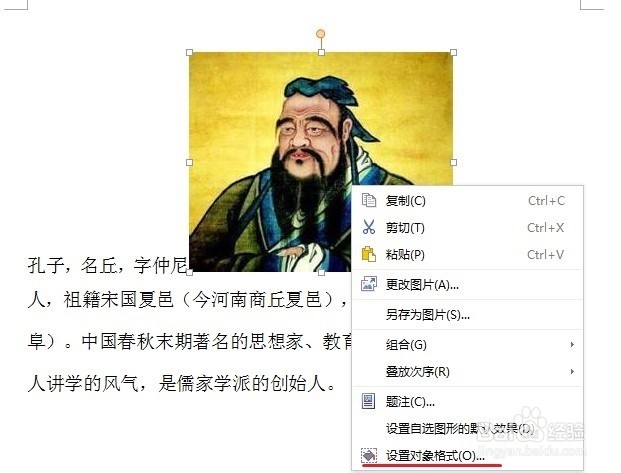Expand the 叠放次序(R) submenu arrow
This screenshot has width=621, height=473.
(572, 372)
